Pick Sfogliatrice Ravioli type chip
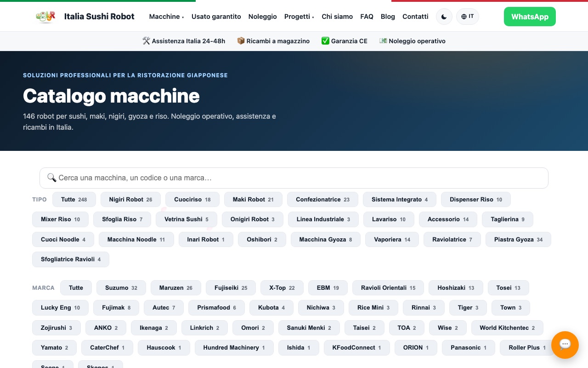Screen dimensions: 588x368 pos(71,259)
